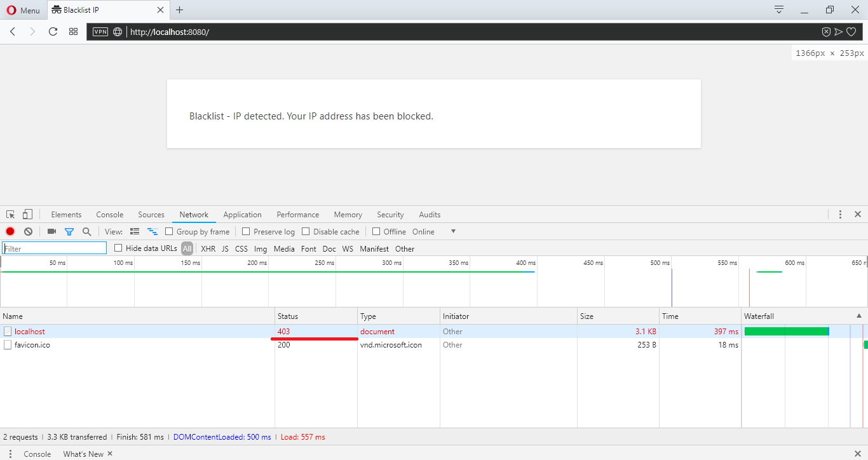Toggle the network filter funnel icon
This screenshot has height=460, width=868.
click(69, 232)
